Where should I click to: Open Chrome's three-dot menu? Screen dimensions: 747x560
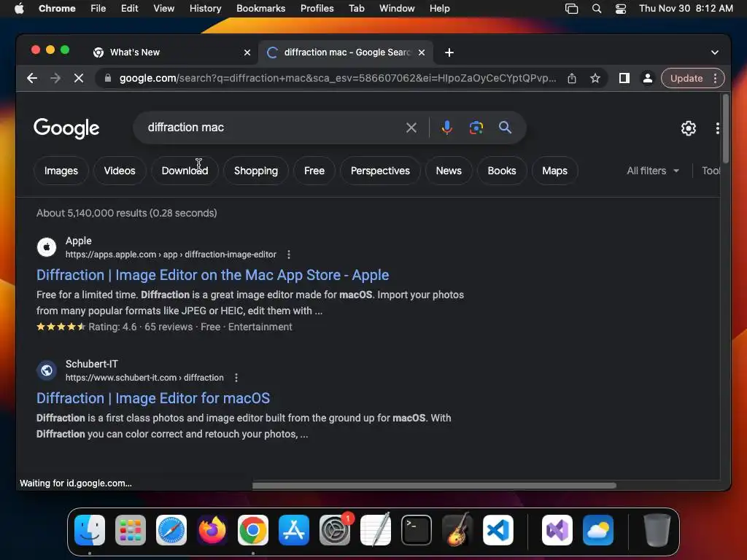715,78
